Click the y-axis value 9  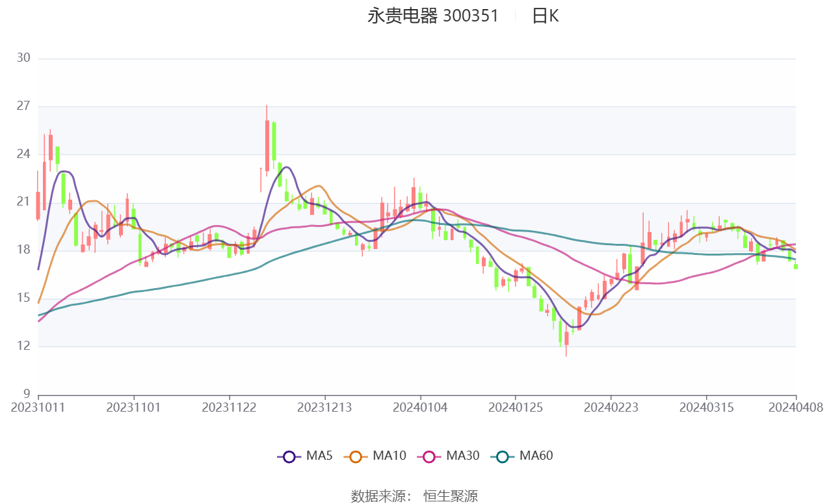[x=27, y=394]
